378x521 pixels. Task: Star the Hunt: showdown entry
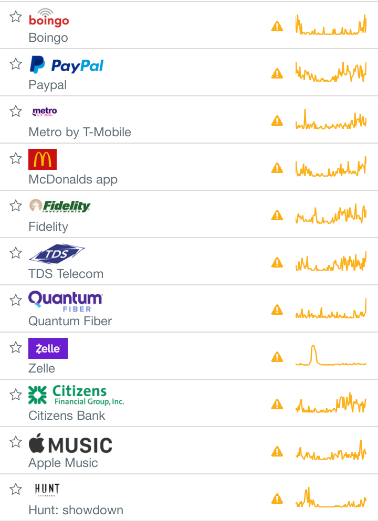16,489
